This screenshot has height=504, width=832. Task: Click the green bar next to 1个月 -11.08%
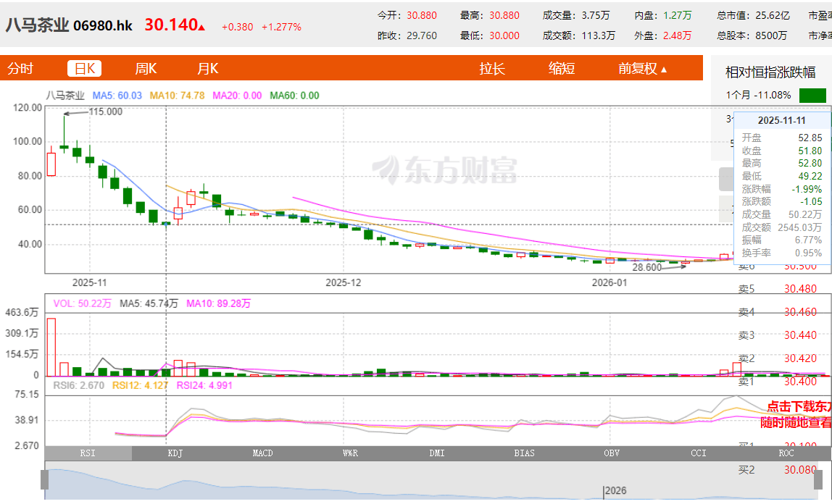coord(812,96)
